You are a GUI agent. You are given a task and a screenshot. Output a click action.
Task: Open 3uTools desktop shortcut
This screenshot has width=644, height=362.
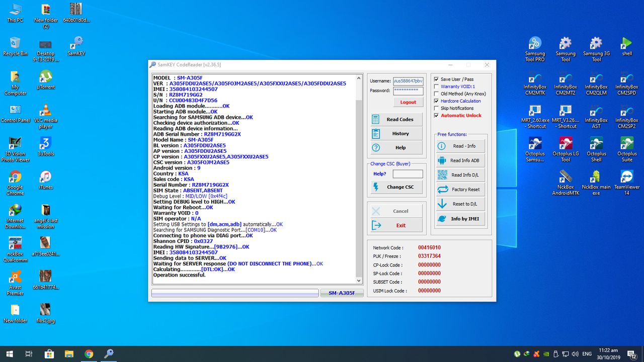pyautogui.click(x=46, y=147)
